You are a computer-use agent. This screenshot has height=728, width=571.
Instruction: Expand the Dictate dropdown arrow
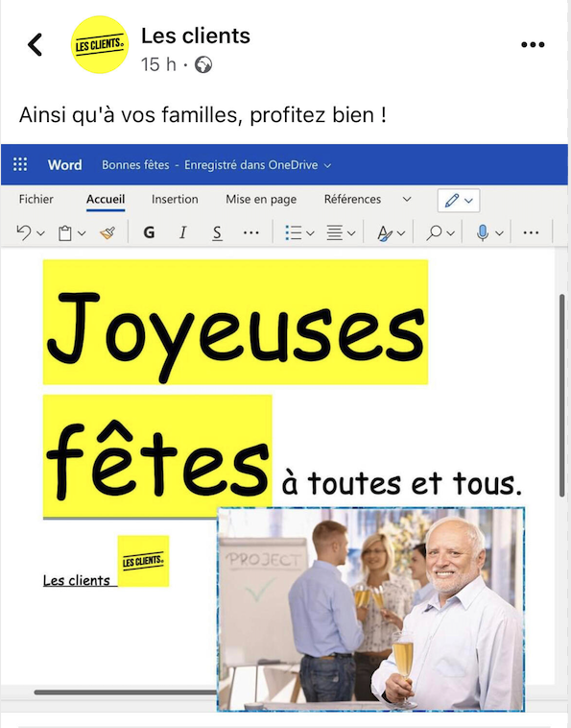coord(500,233)
